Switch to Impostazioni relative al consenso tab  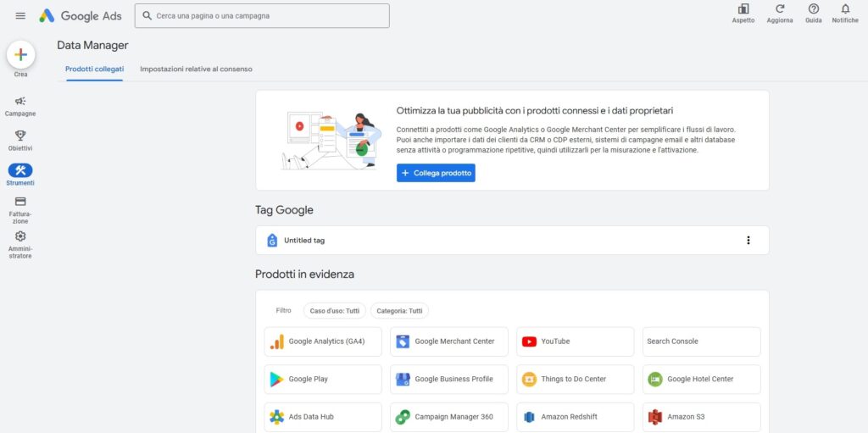[x=196, y=69]
